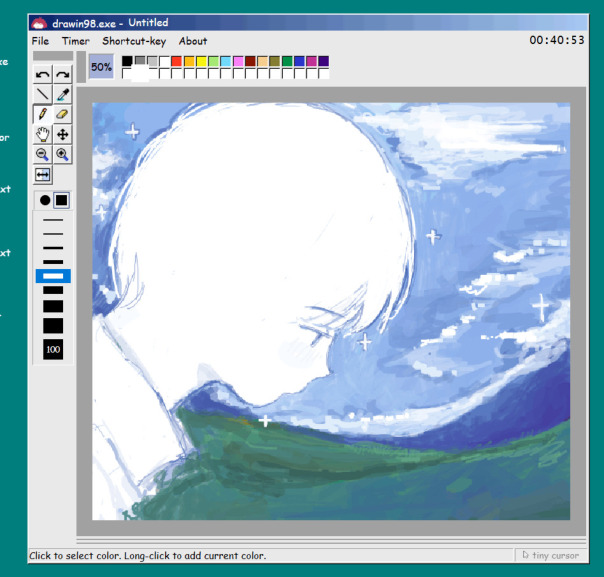Select the largest square brush size
The image size is (604, 577).
coord(53,326)
